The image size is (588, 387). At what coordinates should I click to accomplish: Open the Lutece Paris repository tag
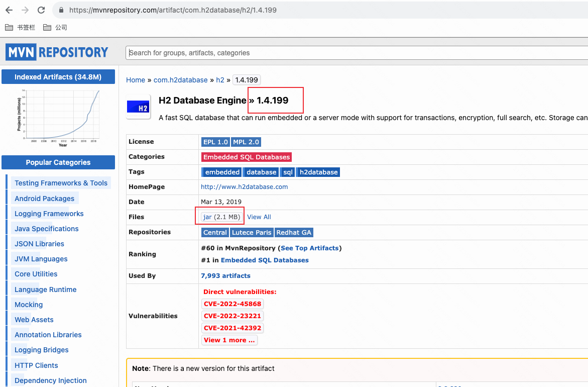[252, 233]
